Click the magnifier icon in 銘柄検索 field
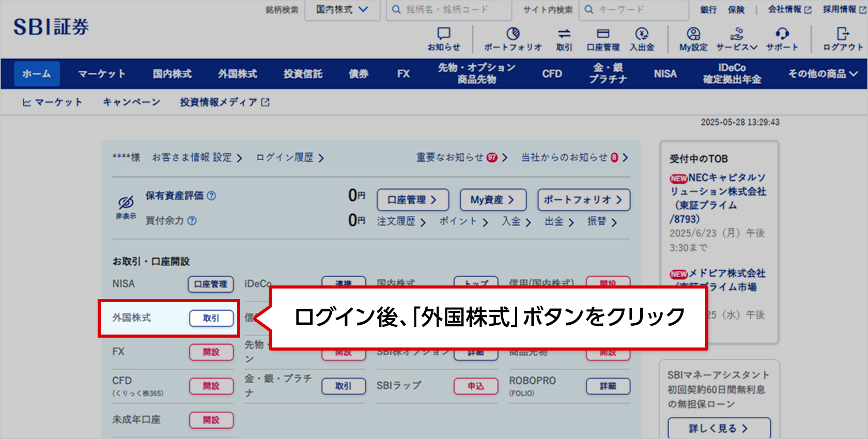 click(396, 10)
